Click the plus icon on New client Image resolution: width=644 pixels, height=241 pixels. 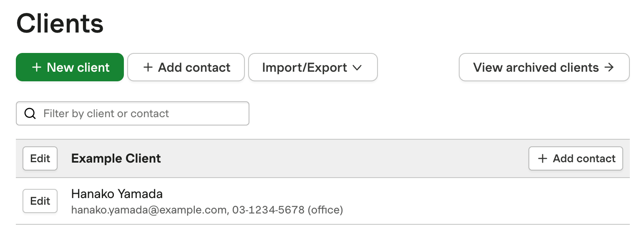[37, 68]
